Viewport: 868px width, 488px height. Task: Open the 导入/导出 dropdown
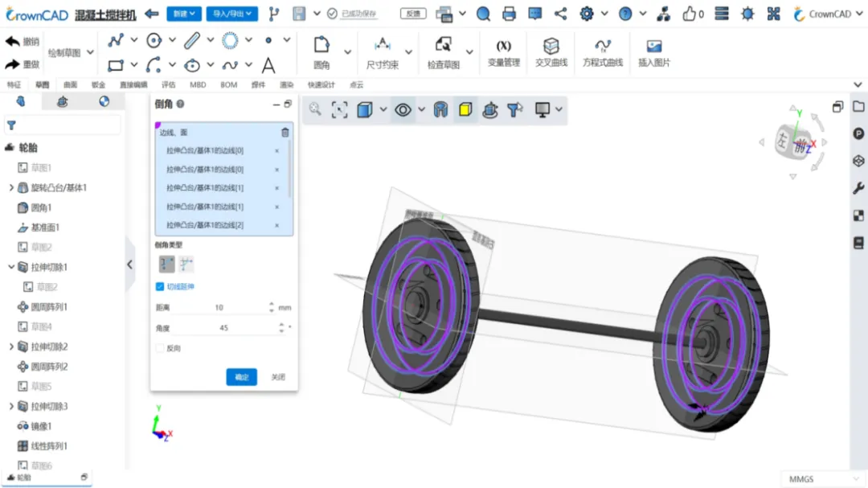232,14
